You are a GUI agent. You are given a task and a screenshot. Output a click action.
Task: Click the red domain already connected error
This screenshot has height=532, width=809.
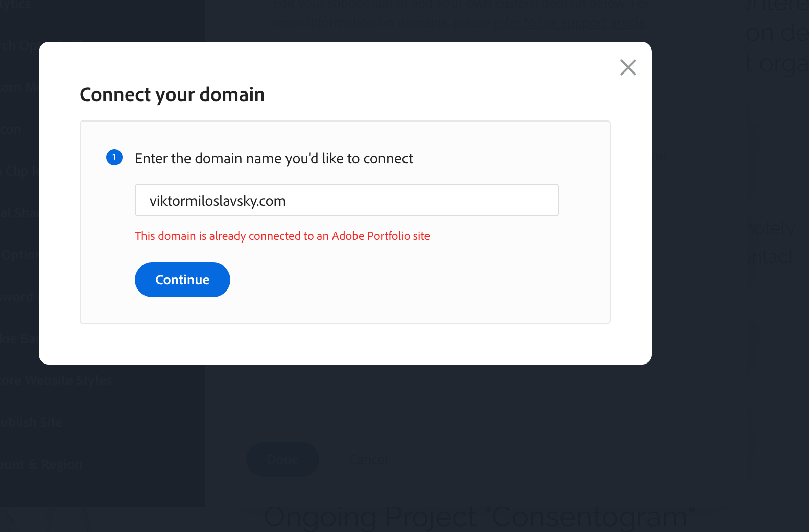282,236
